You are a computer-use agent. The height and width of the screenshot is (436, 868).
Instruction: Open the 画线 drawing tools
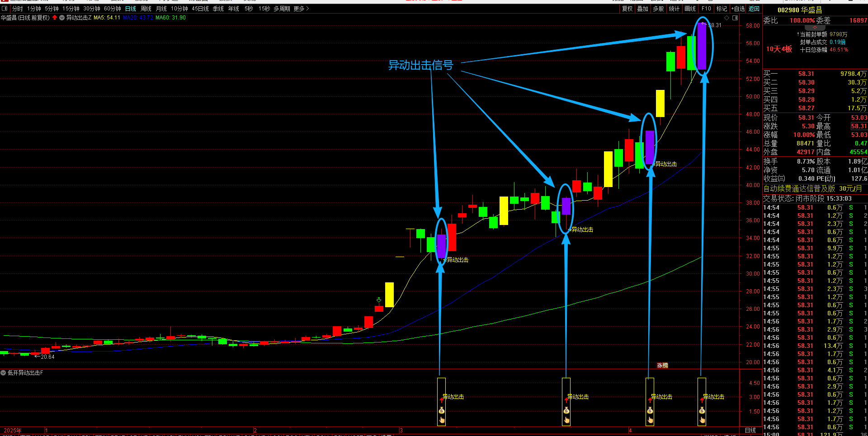(690, 9)
